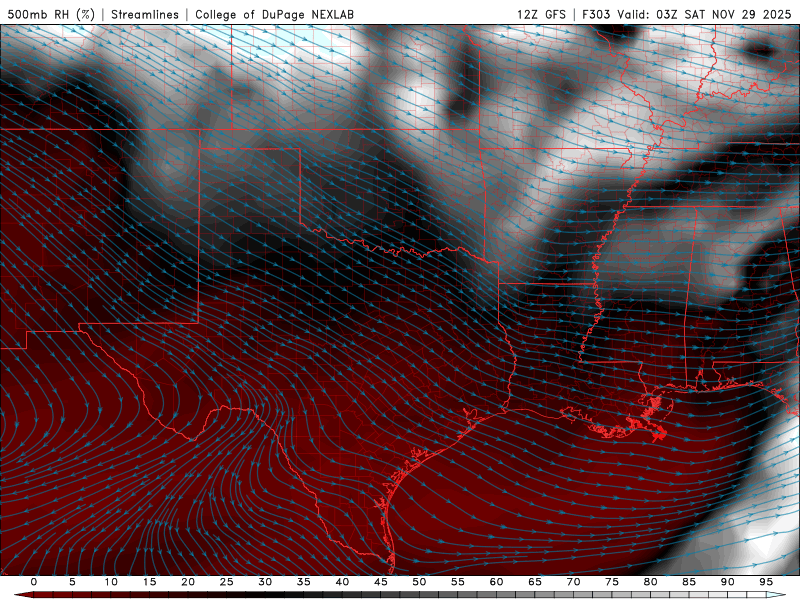Click the '85' value on the color scale
800x600 pixels.
[689, 582]
